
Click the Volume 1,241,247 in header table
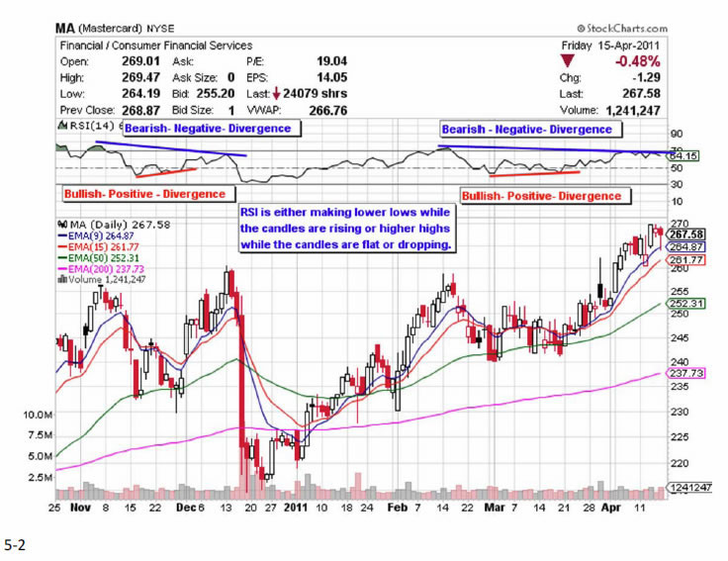coord(633,111)
